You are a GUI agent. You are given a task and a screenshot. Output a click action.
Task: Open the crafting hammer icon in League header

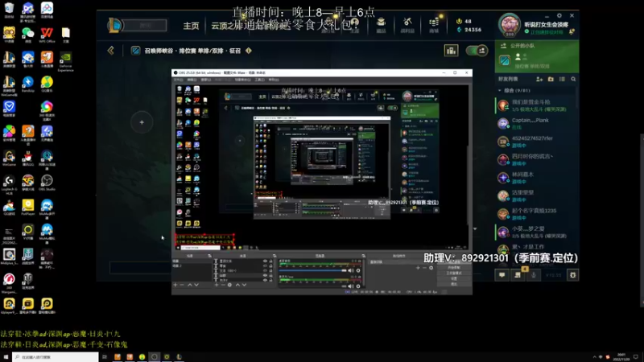(x=407, y=25)
